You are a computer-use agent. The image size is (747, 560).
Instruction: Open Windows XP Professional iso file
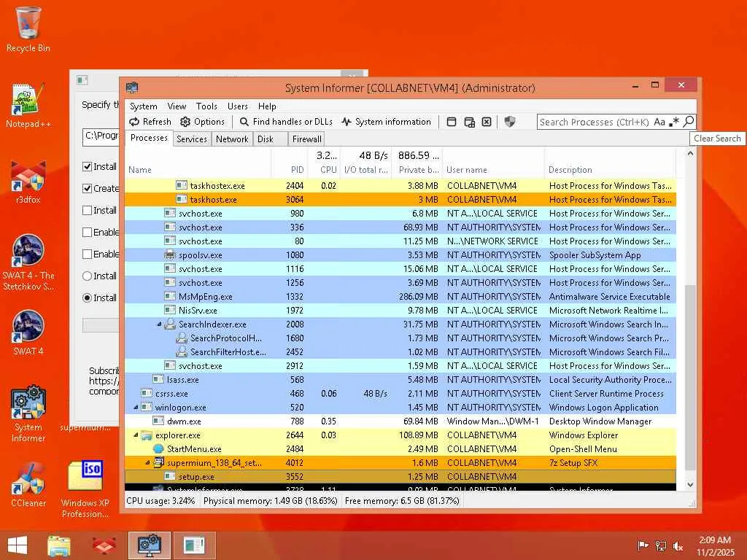[x=85, y=489]
